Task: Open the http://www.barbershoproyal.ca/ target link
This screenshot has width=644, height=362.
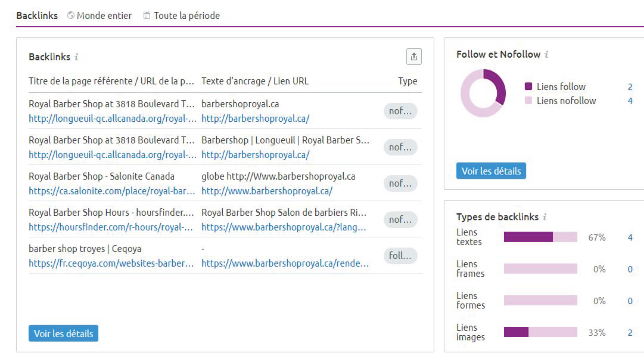Action: pyautogui.click(x=267, y=191)
